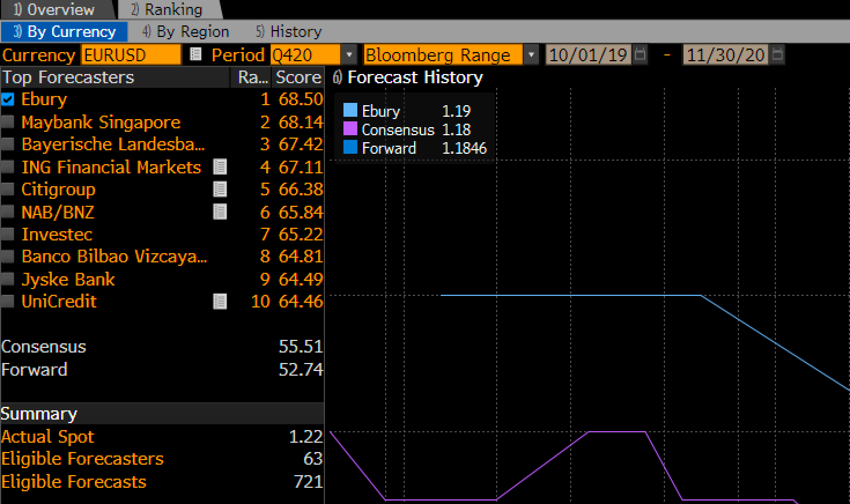Screen dimensions: 850x504
Task: Open UniCredit report document icon
Action: (x=220, y=301)
